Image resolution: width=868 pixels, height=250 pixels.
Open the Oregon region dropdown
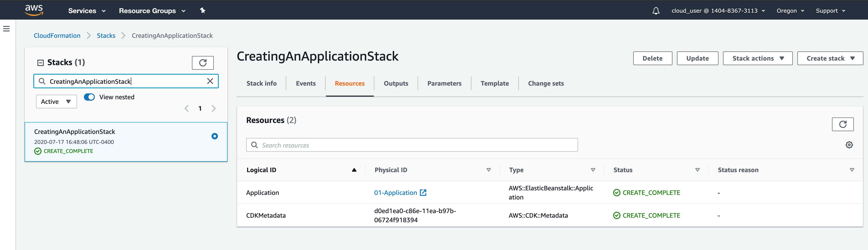coord(790,11)
